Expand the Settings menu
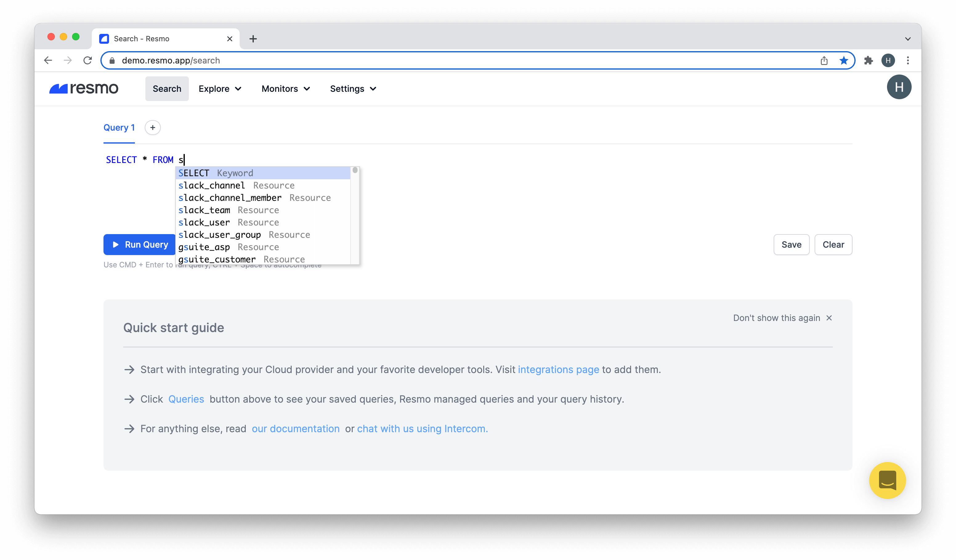Viewport: 956px width, 560px height. click(353, 89)
